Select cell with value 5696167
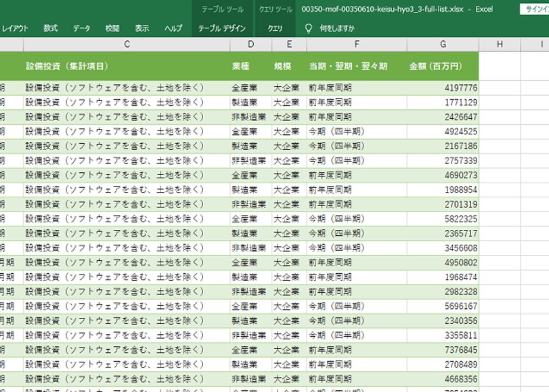549x392 pixels. point(443,306)
